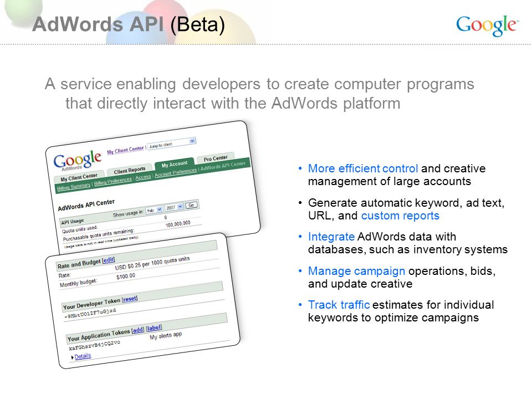
Task: Click the 'Manage campaign' highlighted text
Action: click(356, 271)
